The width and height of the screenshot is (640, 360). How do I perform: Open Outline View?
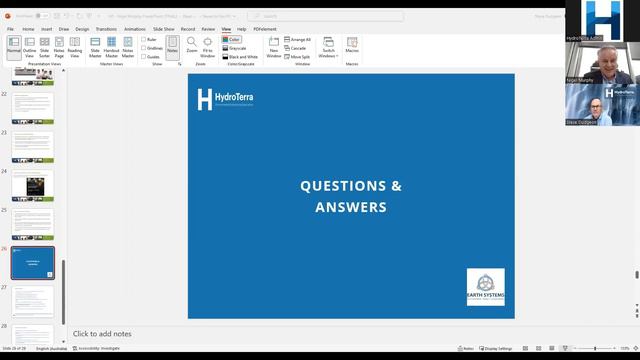click(29, 47)
